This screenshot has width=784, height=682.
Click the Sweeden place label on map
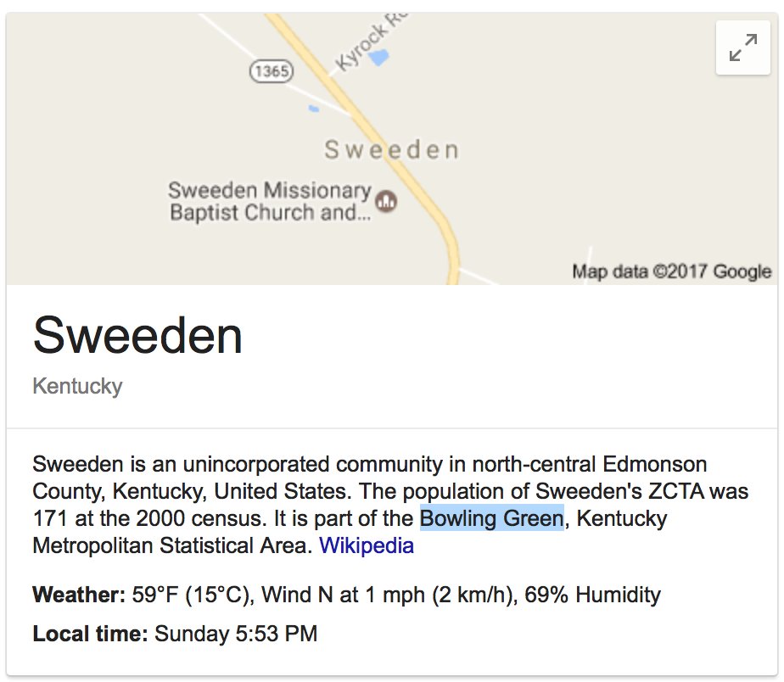click(x=391, y=149)
